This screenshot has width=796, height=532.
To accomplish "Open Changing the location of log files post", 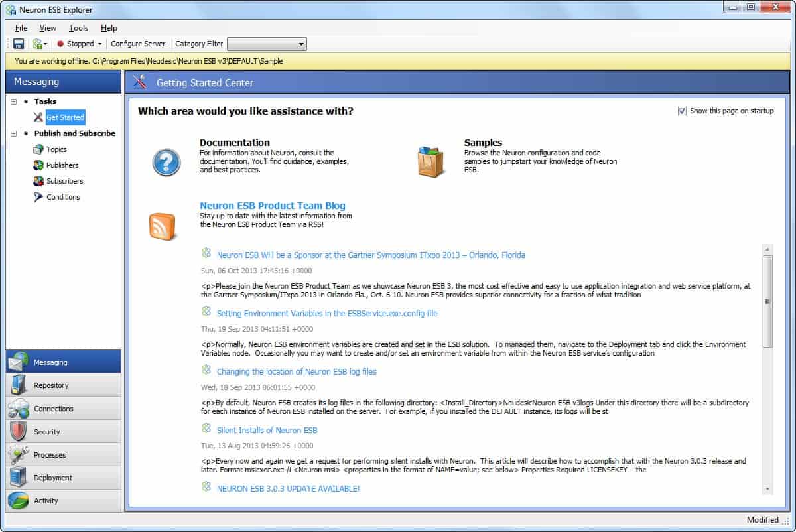I will [297, 371].
